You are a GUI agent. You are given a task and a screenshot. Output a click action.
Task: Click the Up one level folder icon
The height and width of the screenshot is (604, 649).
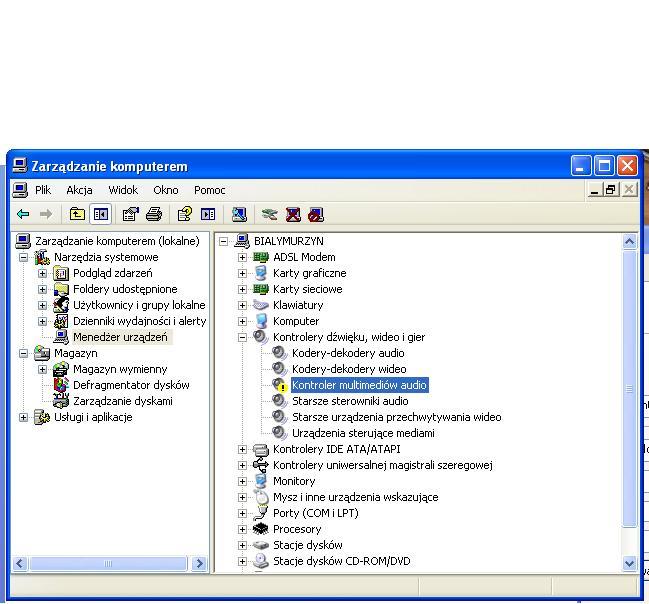click(x=77, y=214)
